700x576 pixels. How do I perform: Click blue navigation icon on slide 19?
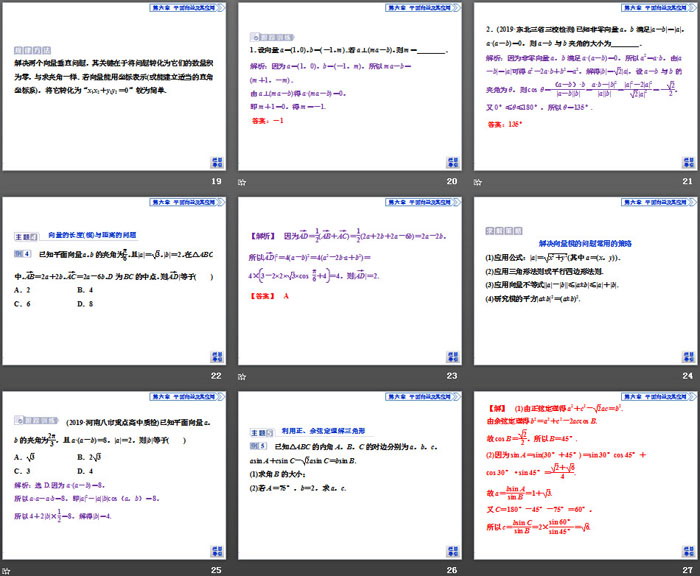[217, 163]
